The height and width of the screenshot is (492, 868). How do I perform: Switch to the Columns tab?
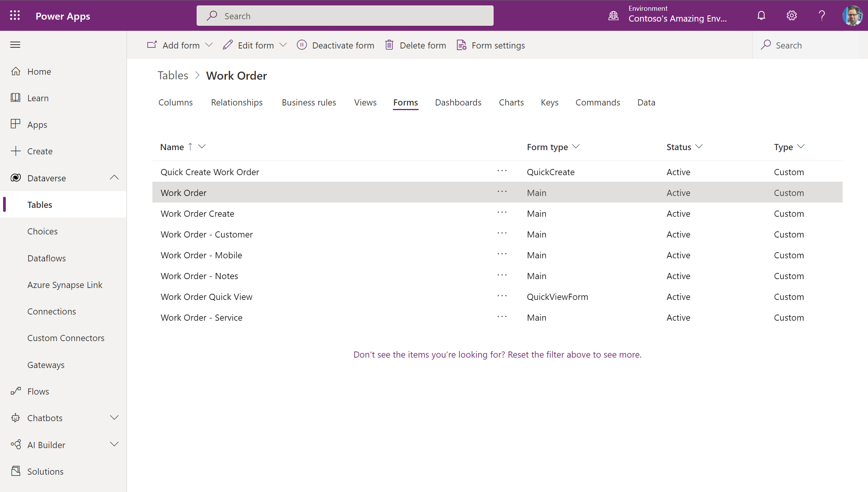tap(175, 102)
